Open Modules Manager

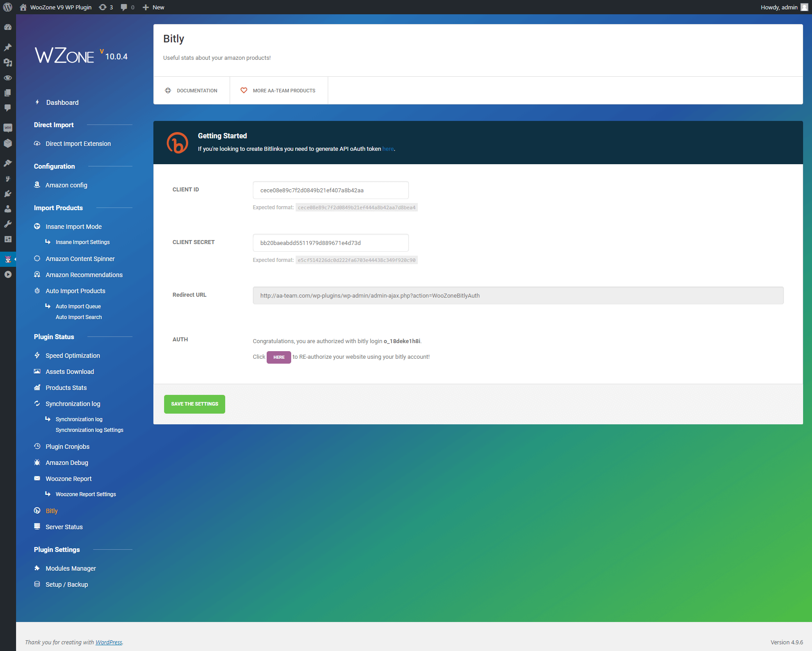(70, 568)
